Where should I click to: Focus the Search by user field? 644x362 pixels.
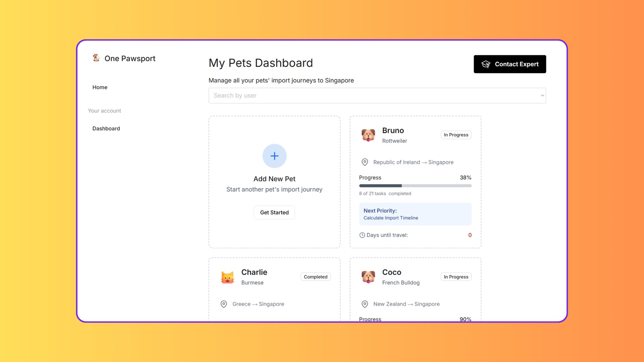(x=369, y=96)
